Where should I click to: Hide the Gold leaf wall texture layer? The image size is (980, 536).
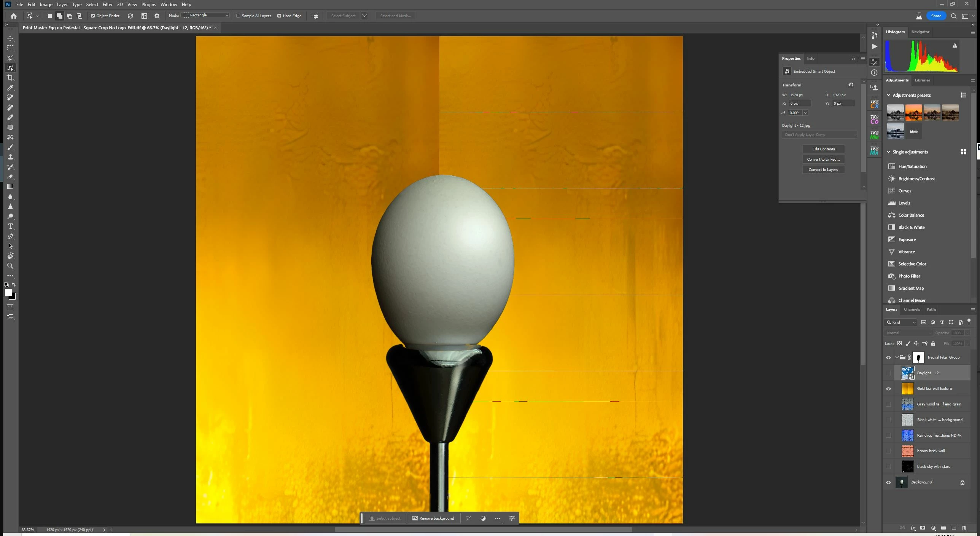coord(888,389)
